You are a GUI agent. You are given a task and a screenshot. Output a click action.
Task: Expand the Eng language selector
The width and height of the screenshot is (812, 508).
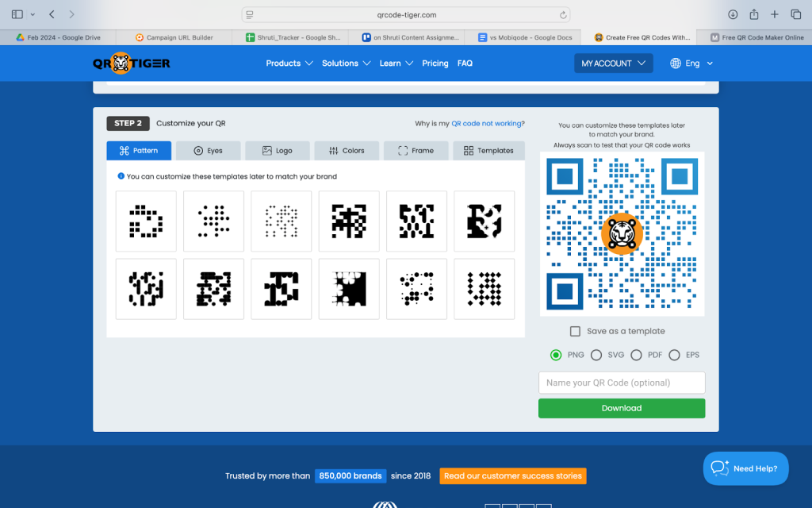[691, 63]
